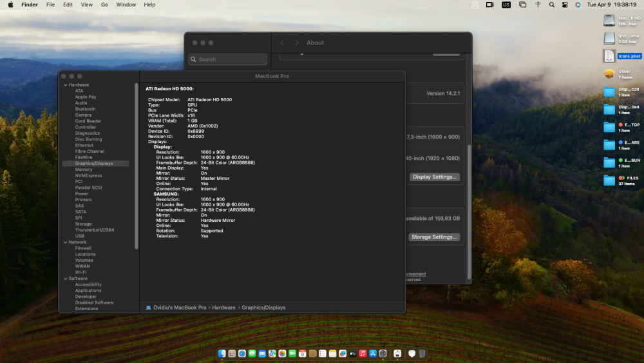Viewport: 644px width, 363px height.
Task: Open the Apple menu
Action: (10, 5)
